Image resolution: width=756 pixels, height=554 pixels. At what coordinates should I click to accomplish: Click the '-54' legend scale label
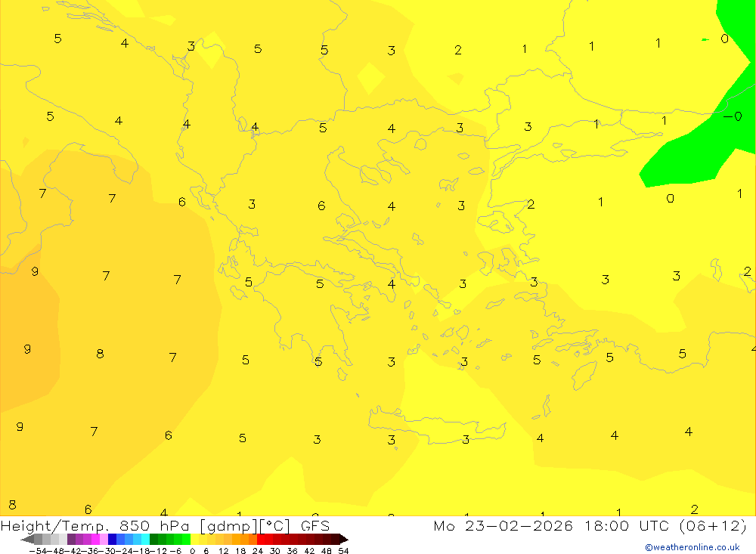tap(38, 551)
